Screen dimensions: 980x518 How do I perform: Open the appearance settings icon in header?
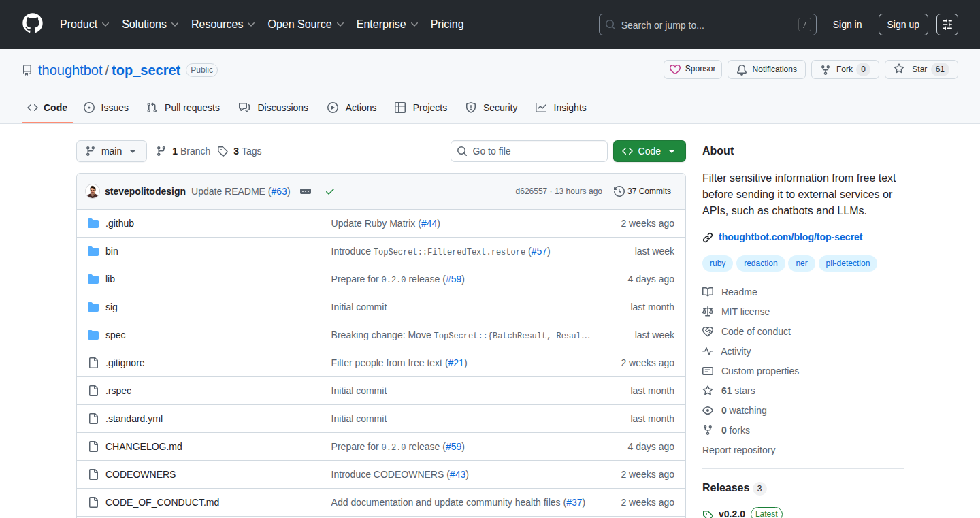pos(947,25)
